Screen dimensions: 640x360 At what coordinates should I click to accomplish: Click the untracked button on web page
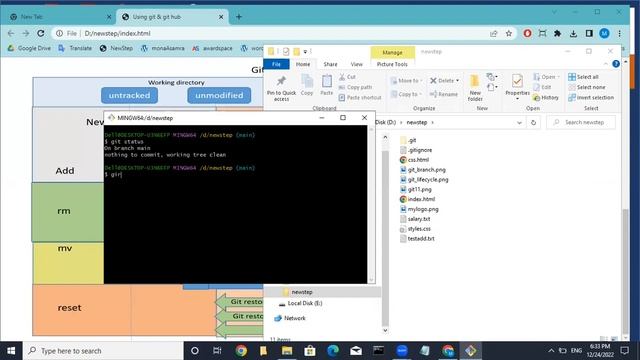pyautogui.click(x=129, y=96)
